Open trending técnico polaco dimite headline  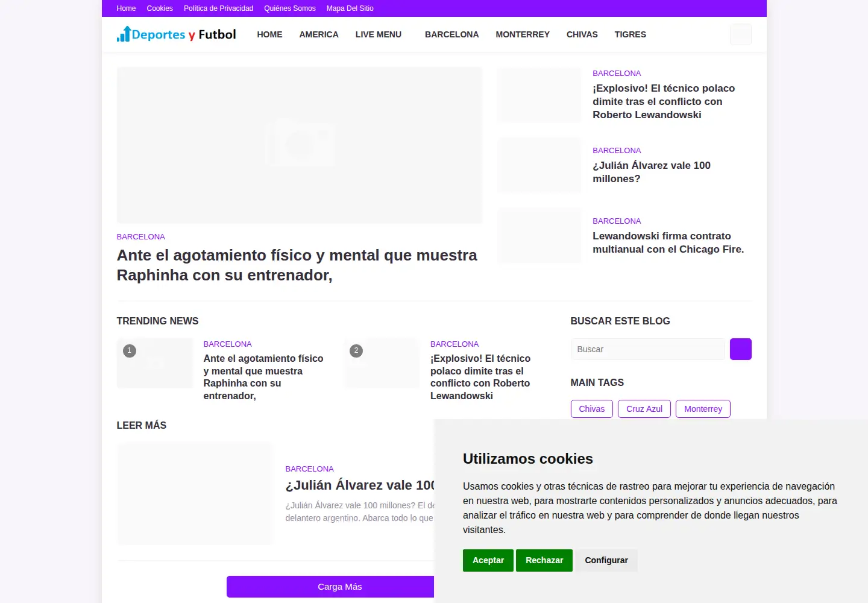480,377
